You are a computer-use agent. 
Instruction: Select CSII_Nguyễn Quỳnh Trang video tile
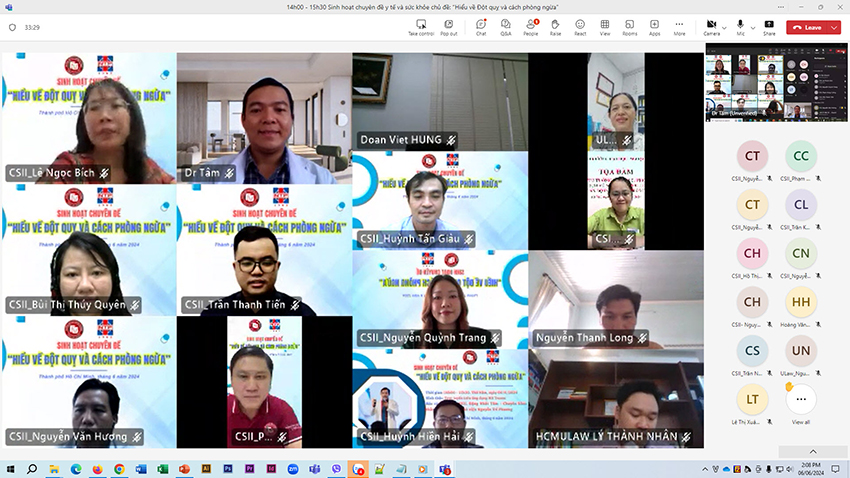440,299
